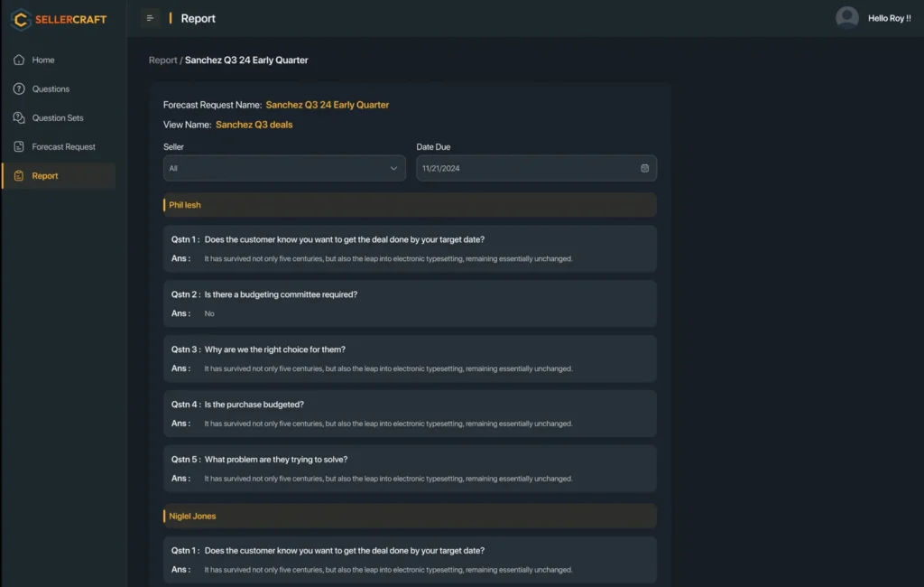The image size is (924, 587).
Task: Collapse the sidebar using the hamburger icon
Action: tap(150, 18)
